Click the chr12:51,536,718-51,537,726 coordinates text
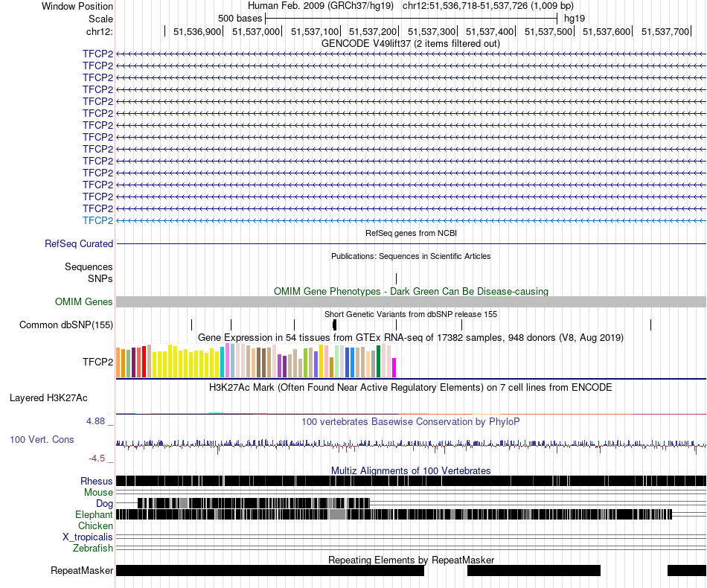The image size is (707, 588). tap(488, 6)
